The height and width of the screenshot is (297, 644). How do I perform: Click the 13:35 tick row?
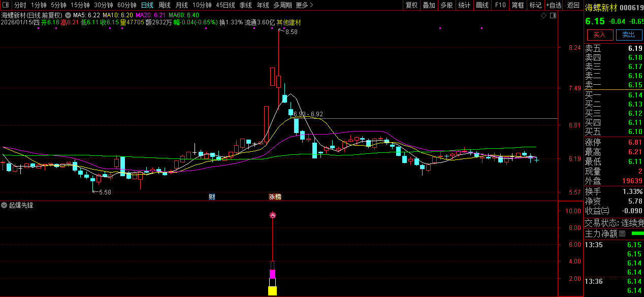click(614, 245)
